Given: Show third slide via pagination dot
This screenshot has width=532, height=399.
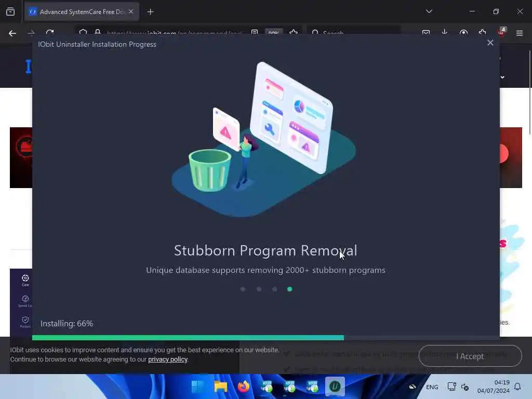Looking at the screenshot, I should (x=274, y=289).
